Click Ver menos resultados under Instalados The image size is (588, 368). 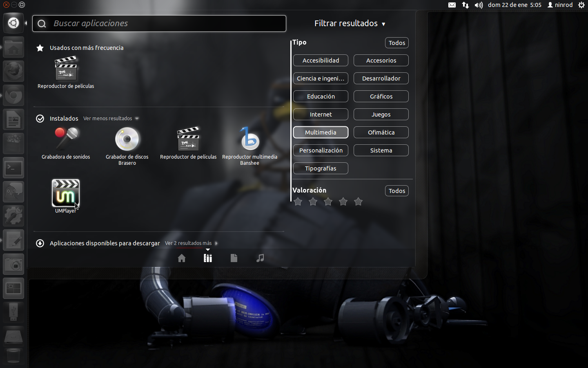coord(107,118)
